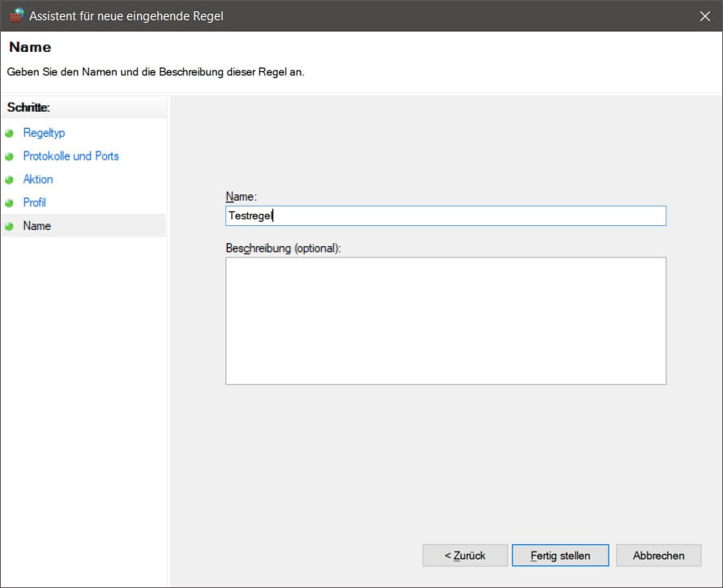
Task: Click the green bullet beside Regeltyp
Action: [10, 133]
